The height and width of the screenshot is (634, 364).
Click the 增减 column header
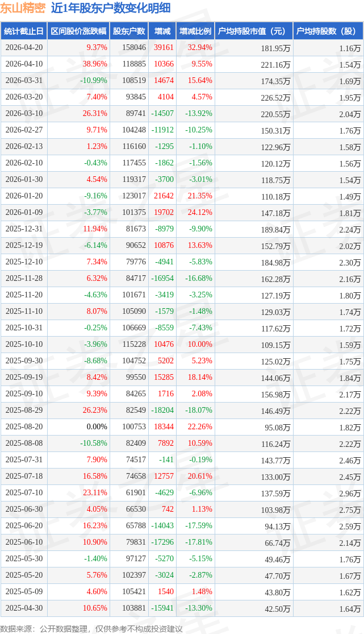click(162, 31)
